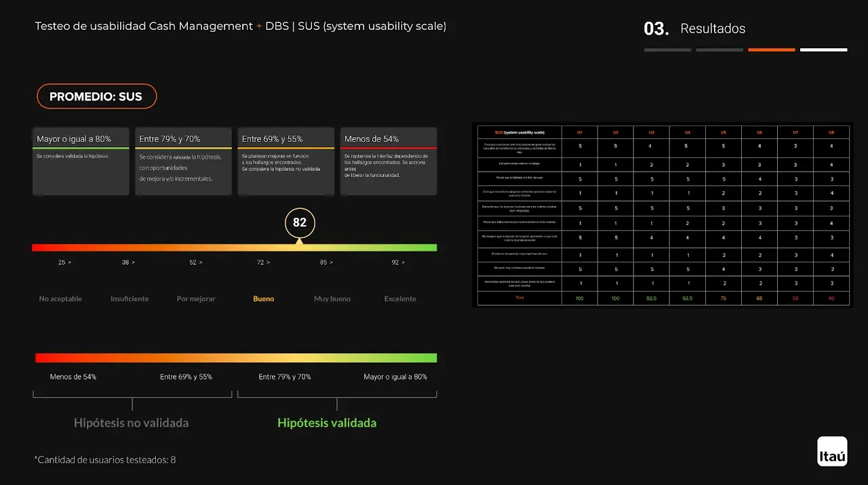Click the upper gradient scale near 82
This screenshot has height=485, width=868.
coord(300,248)
